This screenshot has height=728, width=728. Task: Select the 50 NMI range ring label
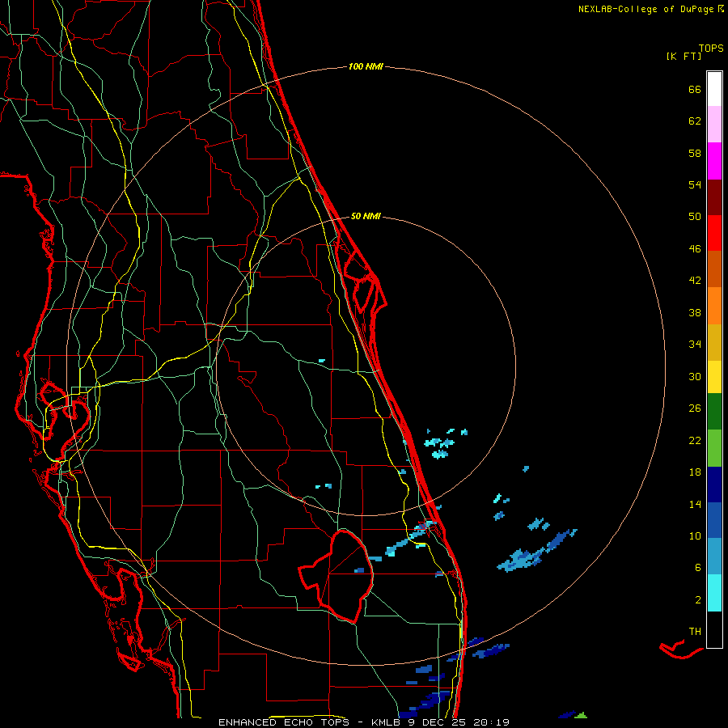point(366,216)
